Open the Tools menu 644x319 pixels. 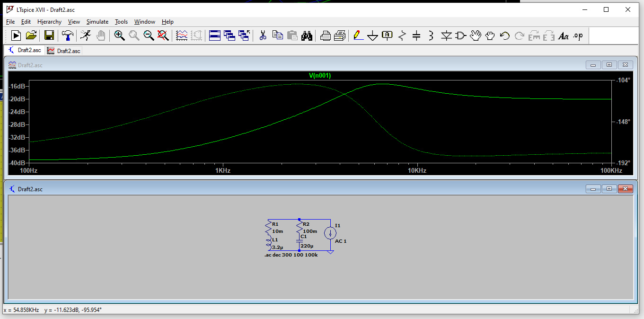point(122,22)
